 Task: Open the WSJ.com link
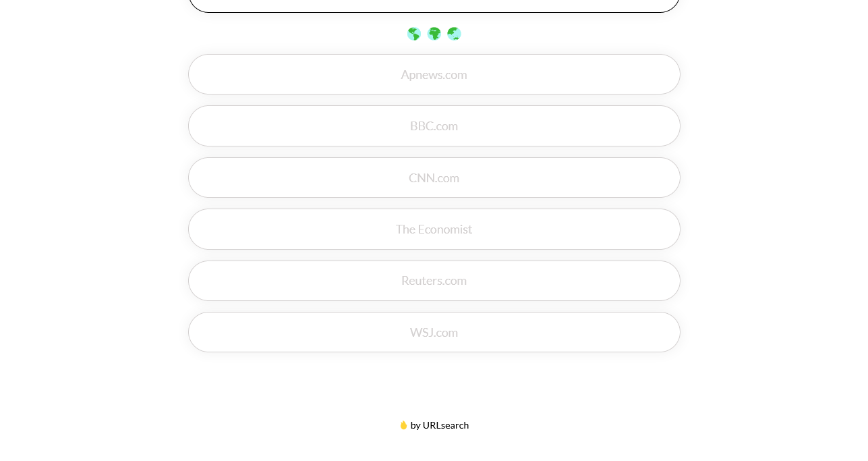point(434,332)
